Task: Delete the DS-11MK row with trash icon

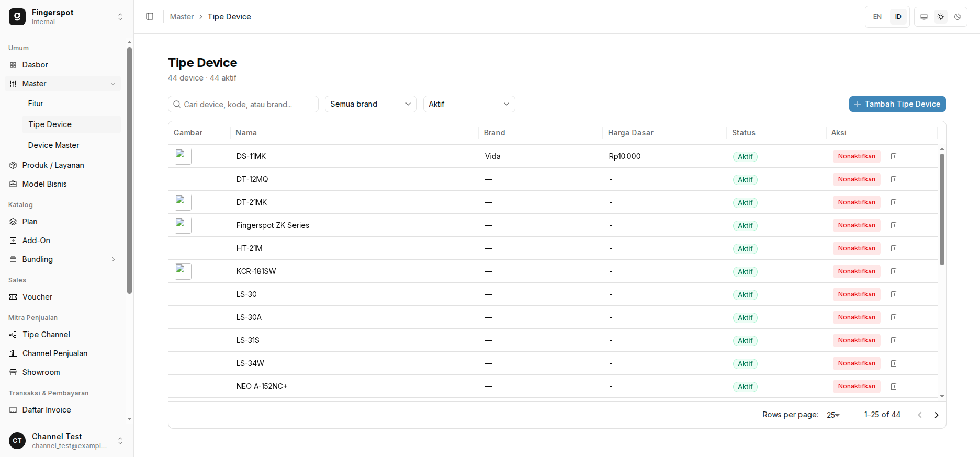Action: (x=894, y=156)
